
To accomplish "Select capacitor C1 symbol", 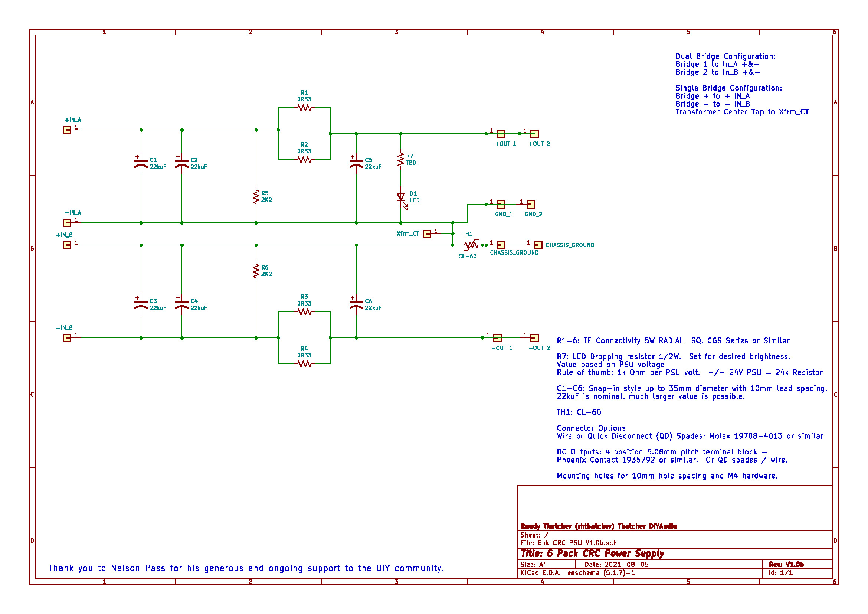I will click(x=141, y=163).
